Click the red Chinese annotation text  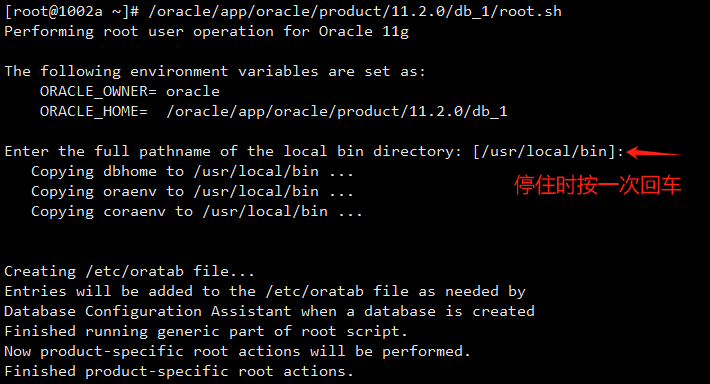click(597, 185)
